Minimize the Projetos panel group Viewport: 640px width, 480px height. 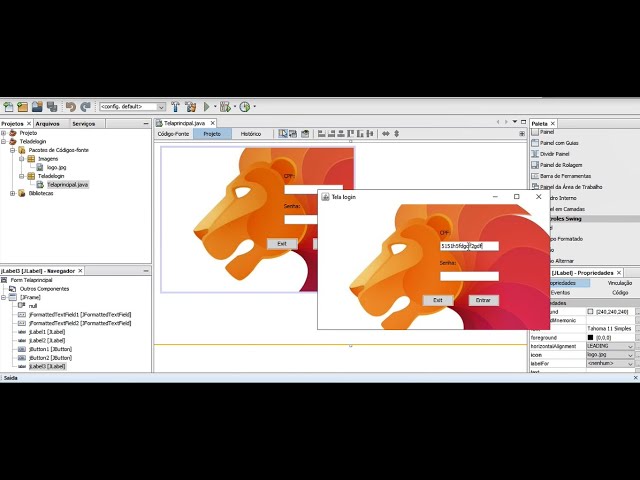[x=146, y=123]
